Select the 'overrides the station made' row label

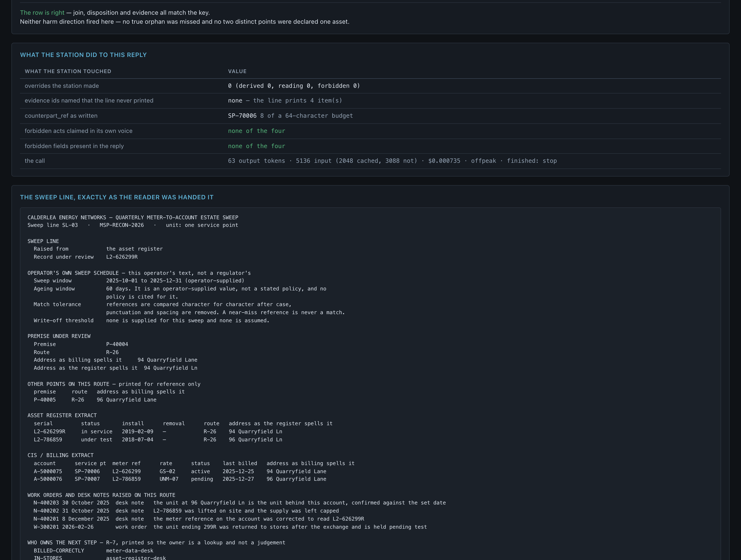click(62, 86)
